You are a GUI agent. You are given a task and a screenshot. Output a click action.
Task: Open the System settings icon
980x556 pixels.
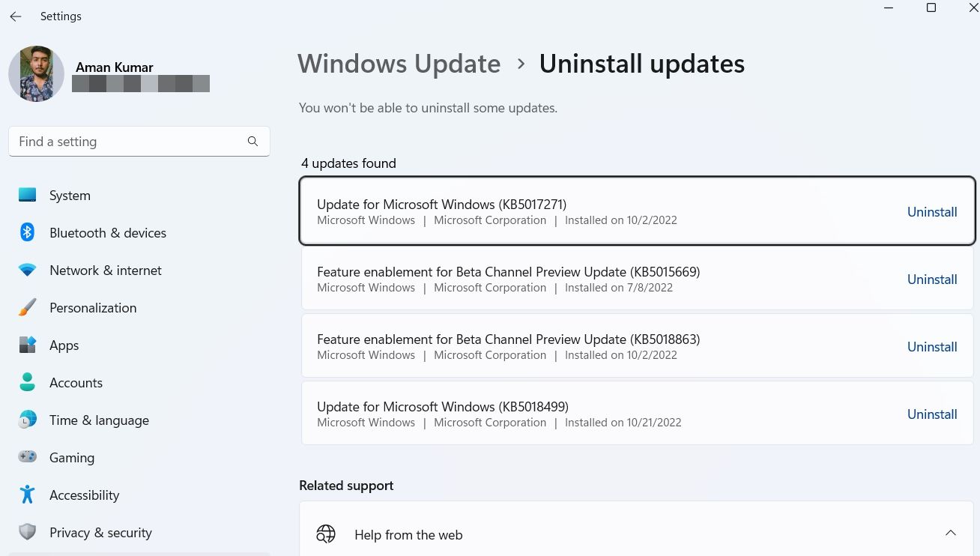pos(28,195)
